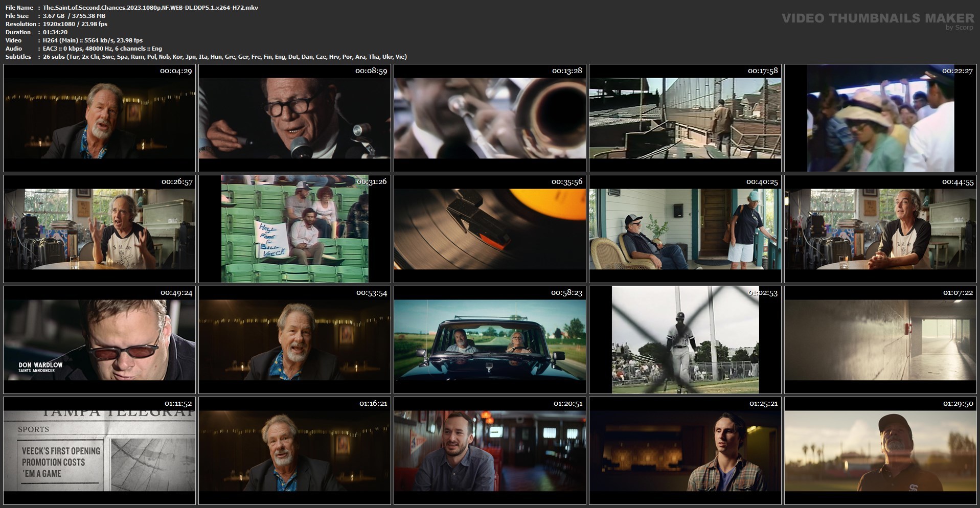Select the Don Wardlow thumbnail at 00:49:24
Viewport: 980px width, 508px height.
[100, 340]
